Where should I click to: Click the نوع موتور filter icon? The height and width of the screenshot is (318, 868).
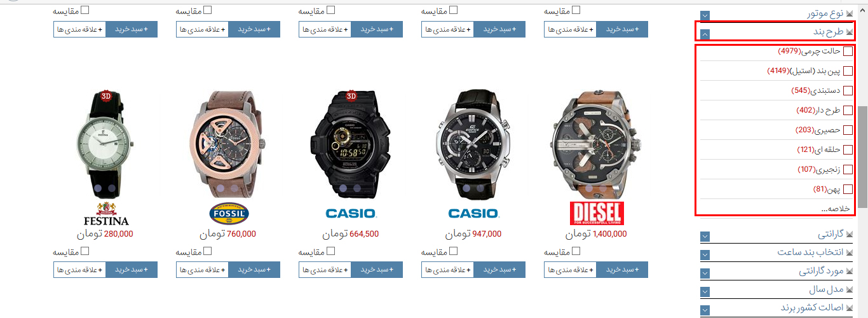(x=850, y=13)
